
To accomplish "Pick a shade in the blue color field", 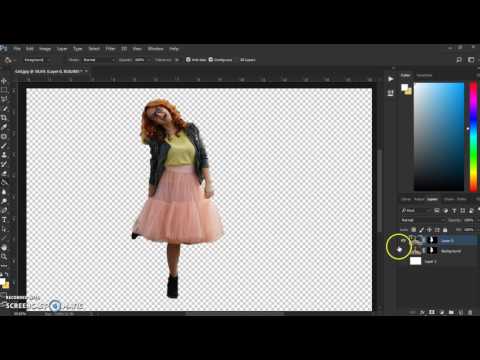I will point(439,137).
